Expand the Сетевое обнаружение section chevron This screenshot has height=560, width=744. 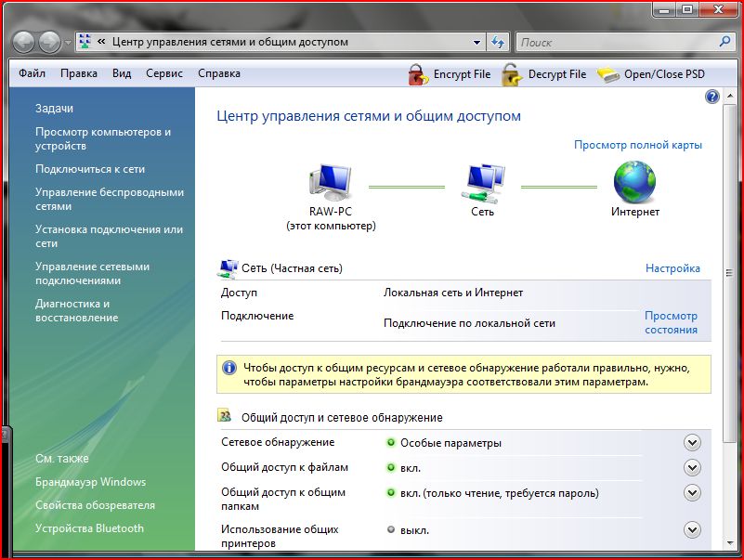pos(692,443)
